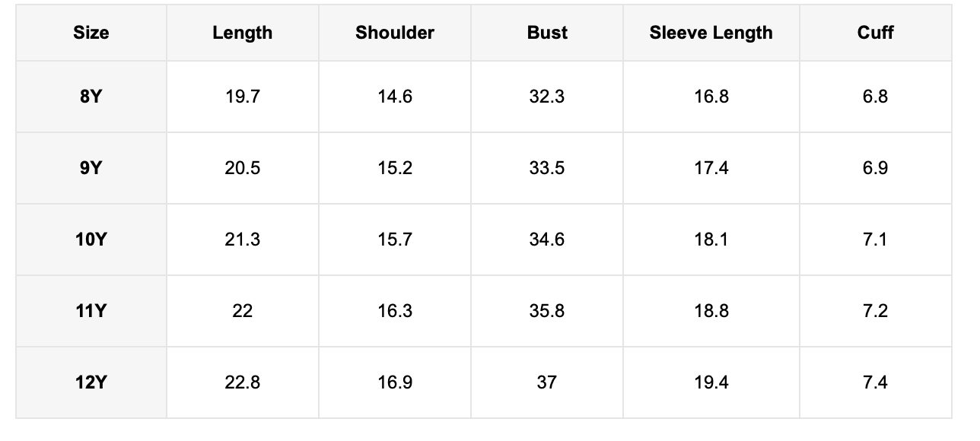Click the 22 length cell for 11Y
Image resolution: width=980 pixels, height=441 pixels.
pos(242,311)
